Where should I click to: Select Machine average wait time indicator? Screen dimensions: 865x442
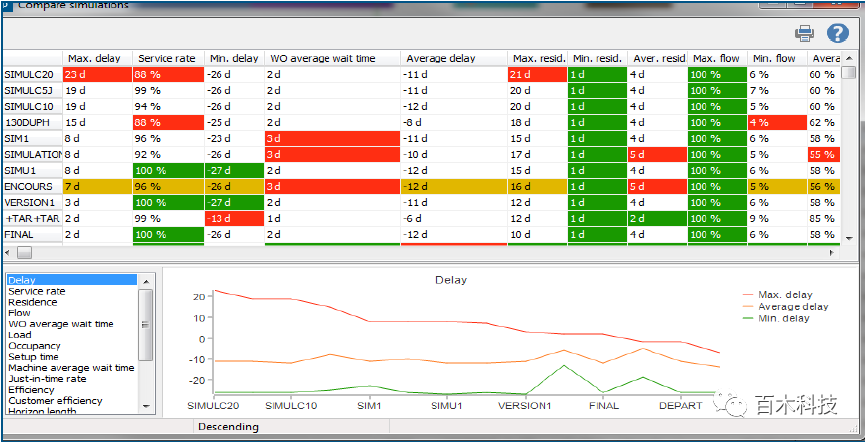point(71,368)
